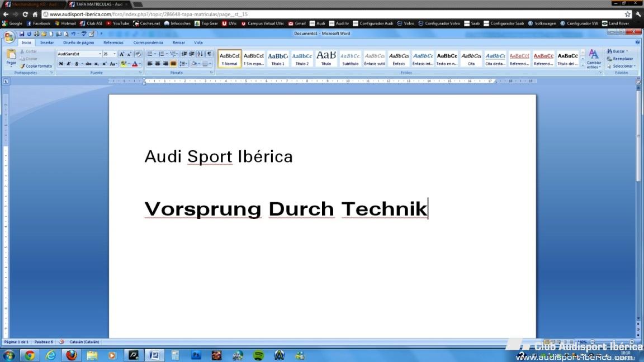Open the Insertar ribbon tab
This screenshot has width=644, height=362.
[x=47, y=42]
